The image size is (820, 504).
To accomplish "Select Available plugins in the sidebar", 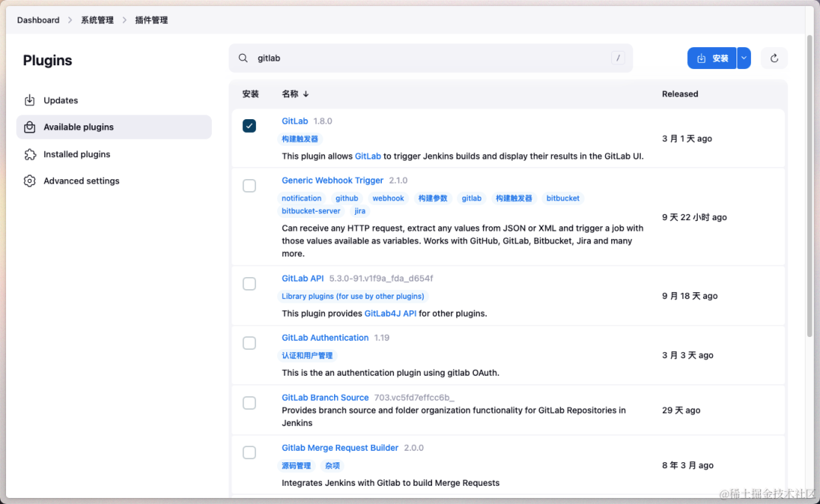I will (114, 127).
